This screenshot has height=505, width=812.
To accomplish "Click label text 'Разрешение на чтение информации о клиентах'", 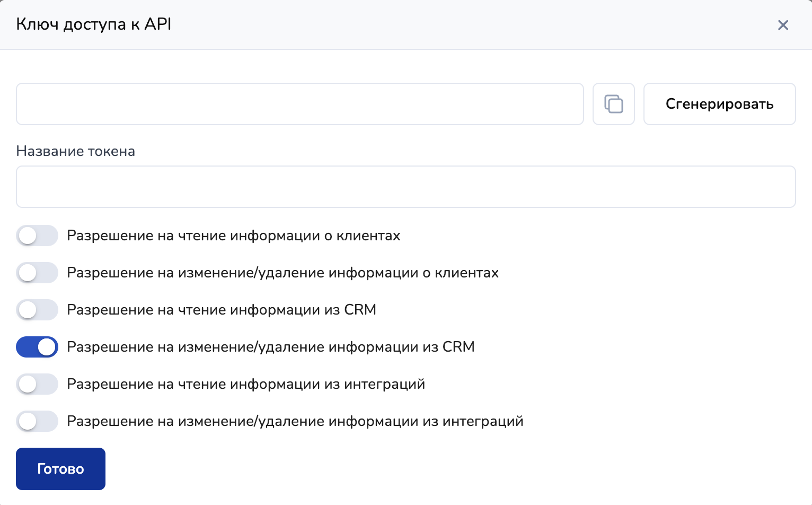I will tap(233, 236).
